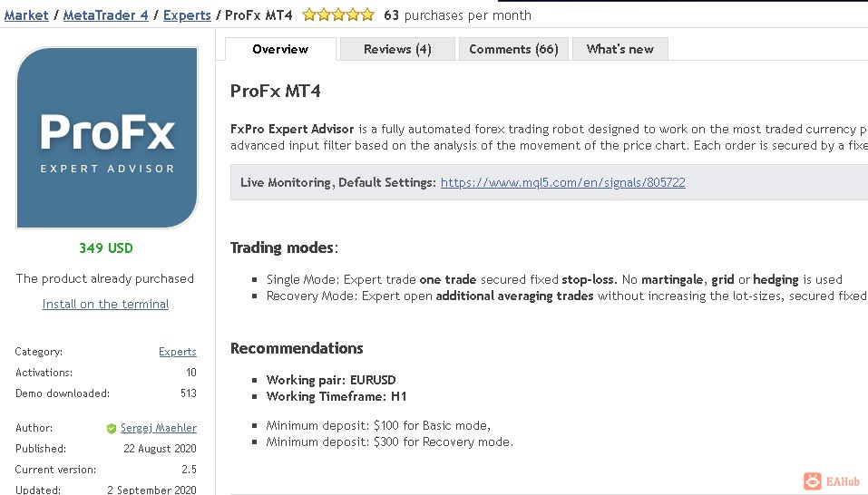Click the ProFx Expert Advisor product logo
The image size is (868, 495).
[107, 138]
